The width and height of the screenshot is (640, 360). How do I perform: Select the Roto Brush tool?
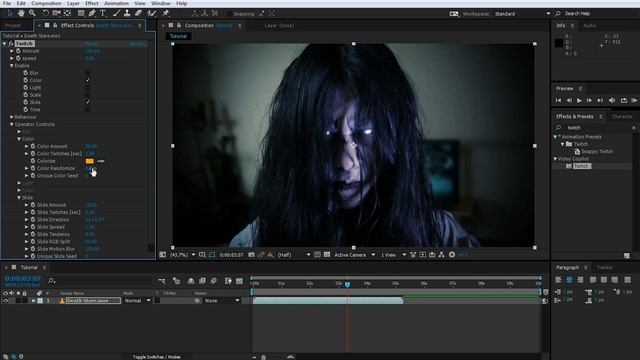tap(152, 13)
